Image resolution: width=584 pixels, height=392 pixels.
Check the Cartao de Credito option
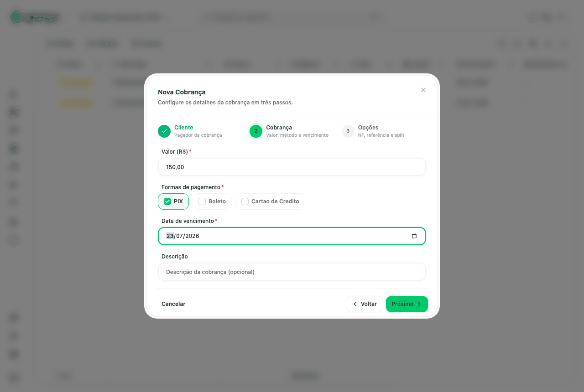[245, 201]
